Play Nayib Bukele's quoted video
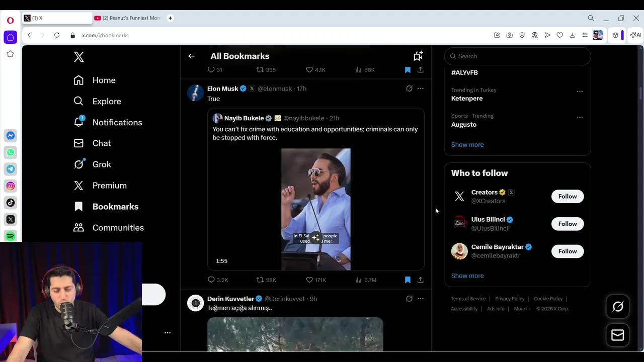 (x=316, y=209)
